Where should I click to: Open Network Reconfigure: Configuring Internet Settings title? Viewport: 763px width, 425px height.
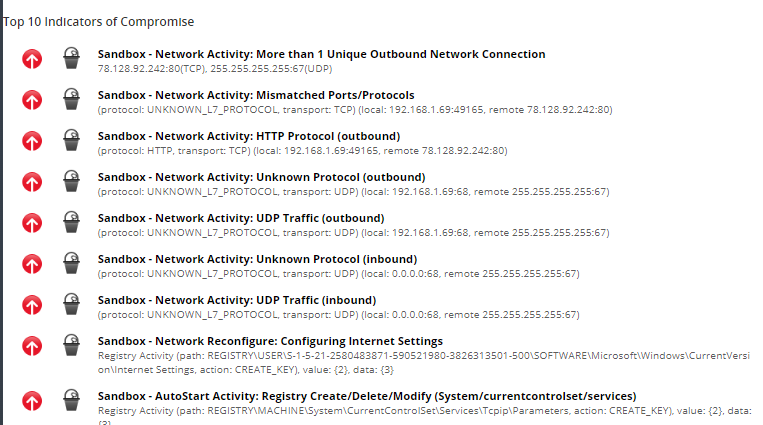point(270,341)
